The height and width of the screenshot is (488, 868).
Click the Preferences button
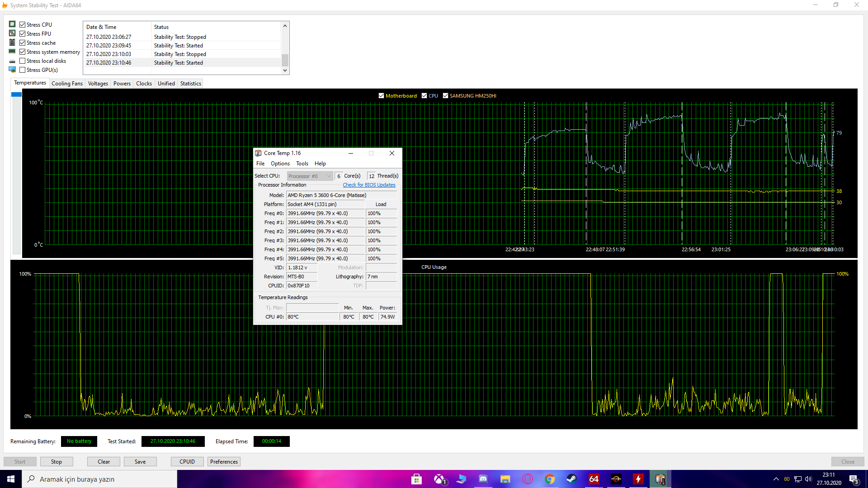224,462
